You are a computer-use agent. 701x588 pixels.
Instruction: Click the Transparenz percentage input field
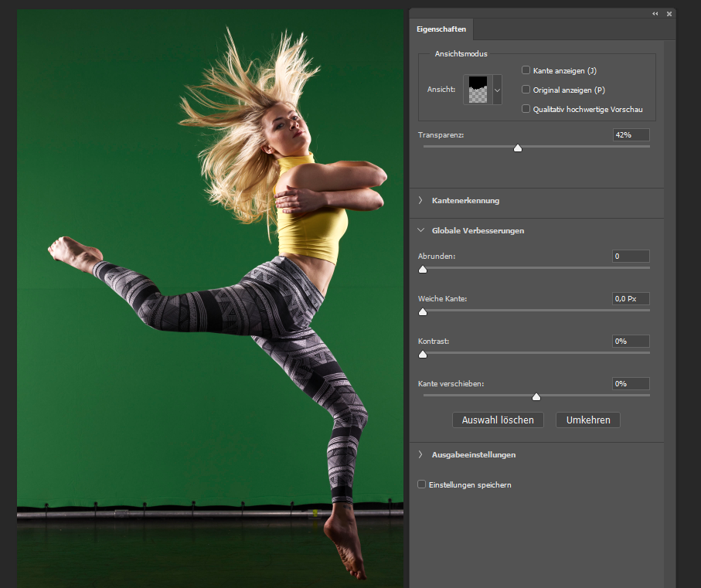point(631,134)
